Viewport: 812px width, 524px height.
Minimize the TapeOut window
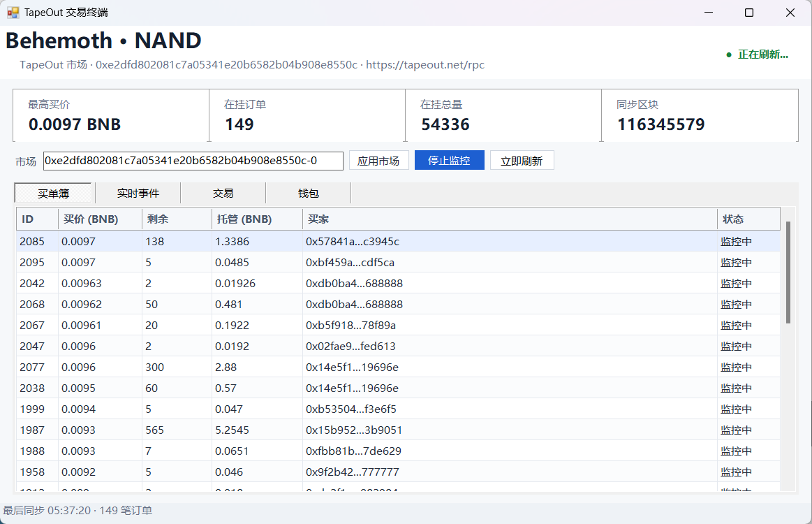coord(709,13)
